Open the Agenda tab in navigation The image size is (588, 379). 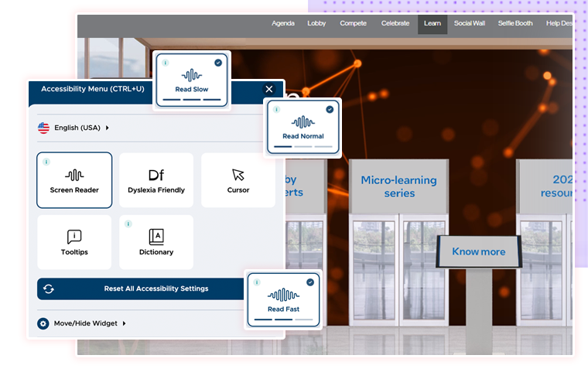coord(283,23)
